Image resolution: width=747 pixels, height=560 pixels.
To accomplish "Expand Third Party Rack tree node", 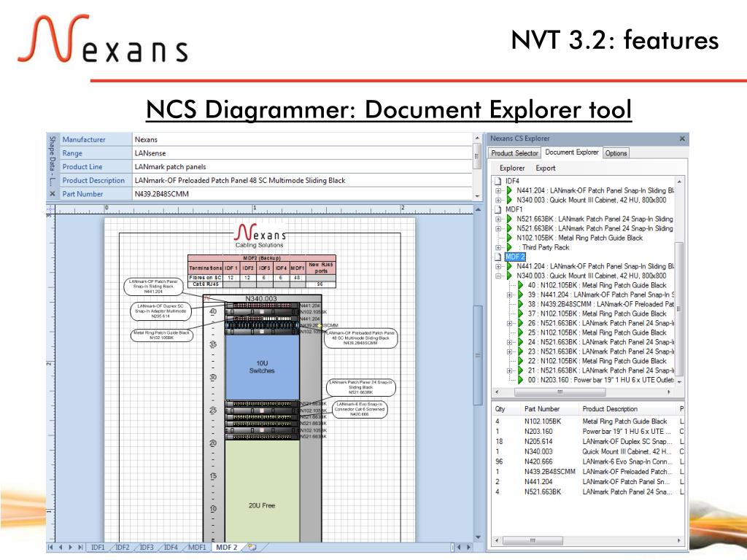I will pos(498,247).
